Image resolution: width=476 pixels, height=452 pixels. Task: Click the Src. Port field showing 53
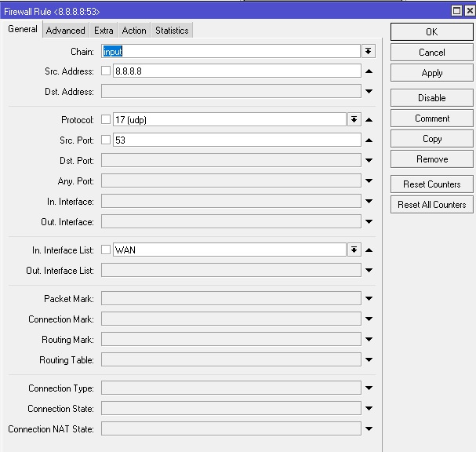[x=237, y=140]
